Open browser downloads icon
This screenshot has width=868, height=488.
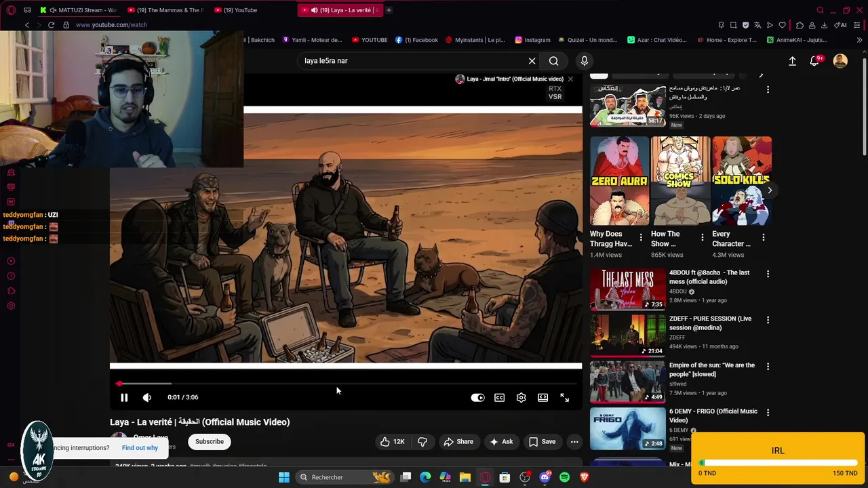824,25
